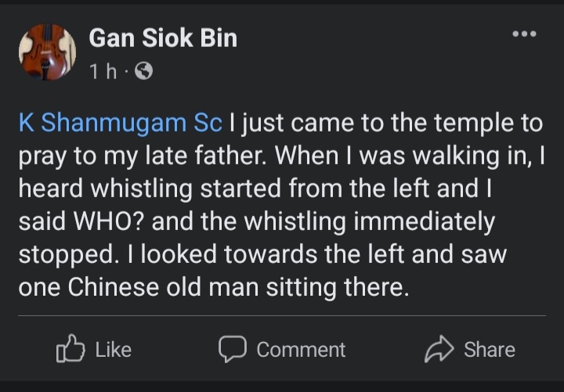Click the thumbs-up Like icon
Screen dimensions: 564x392
[x=70, y=349]
